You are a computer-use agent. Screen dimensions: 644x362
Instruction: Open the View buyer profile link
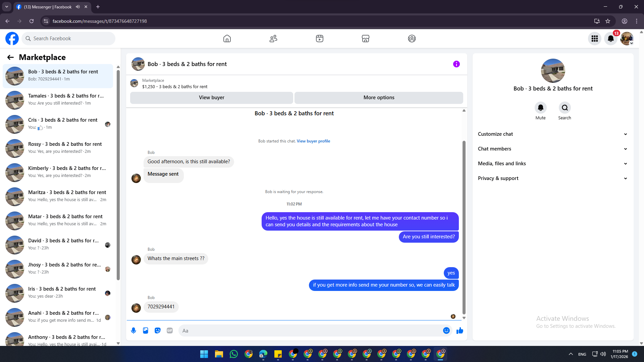pyautogui.click(x=313, y=141)
